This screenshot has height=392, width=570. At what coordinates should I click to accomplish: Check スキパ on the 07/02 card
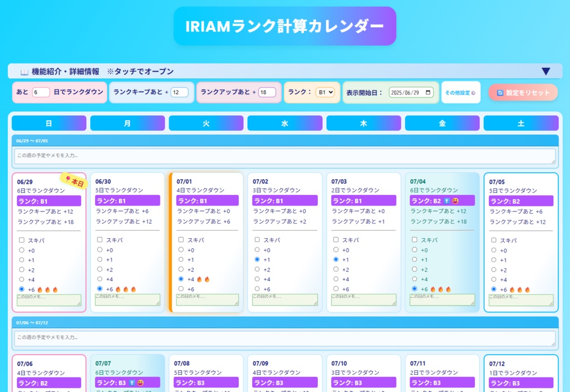(x=257, y=239)
